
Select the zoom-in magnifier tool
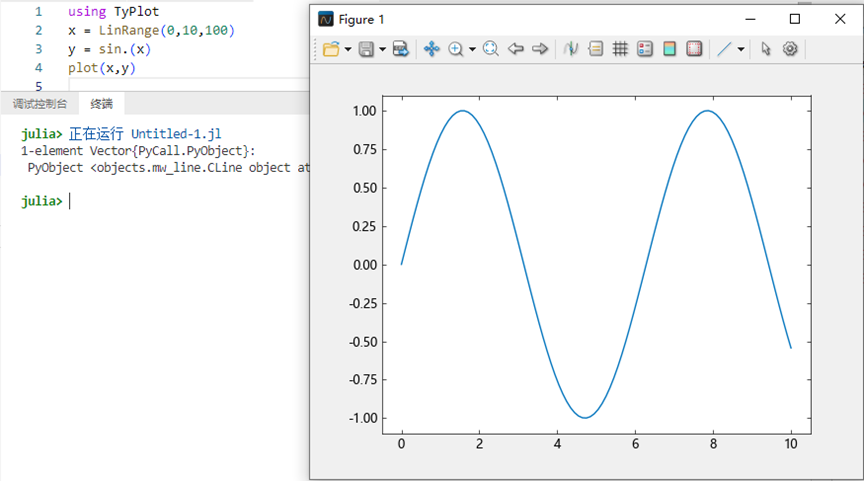(x=455, y=49)
